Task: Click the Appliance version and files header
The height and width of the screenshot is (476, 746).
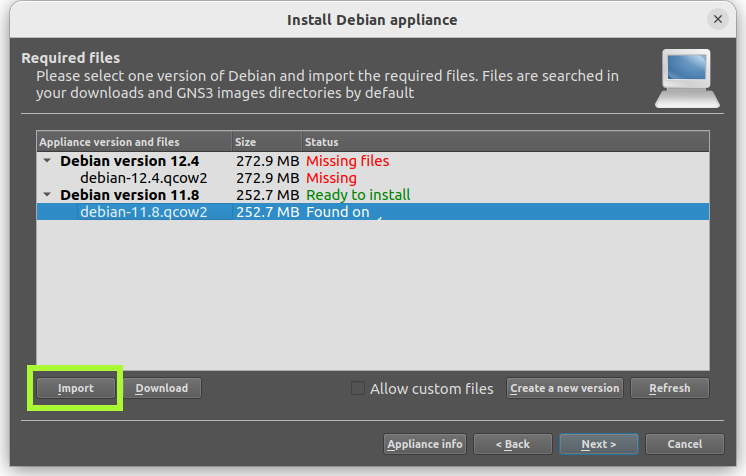Action: pyautogui.click(x=134, y=142)
